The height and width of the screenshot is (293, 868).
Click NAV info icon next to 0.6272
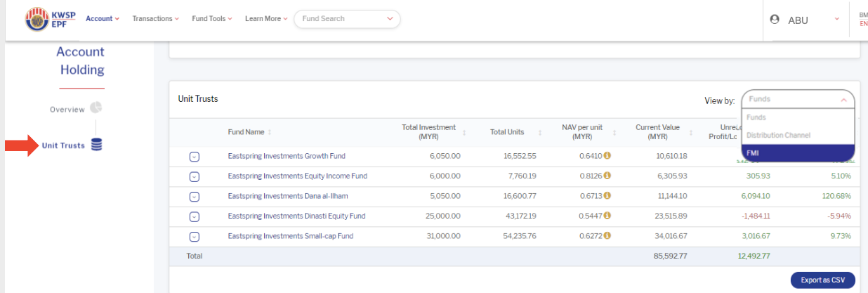coord(607,235)
